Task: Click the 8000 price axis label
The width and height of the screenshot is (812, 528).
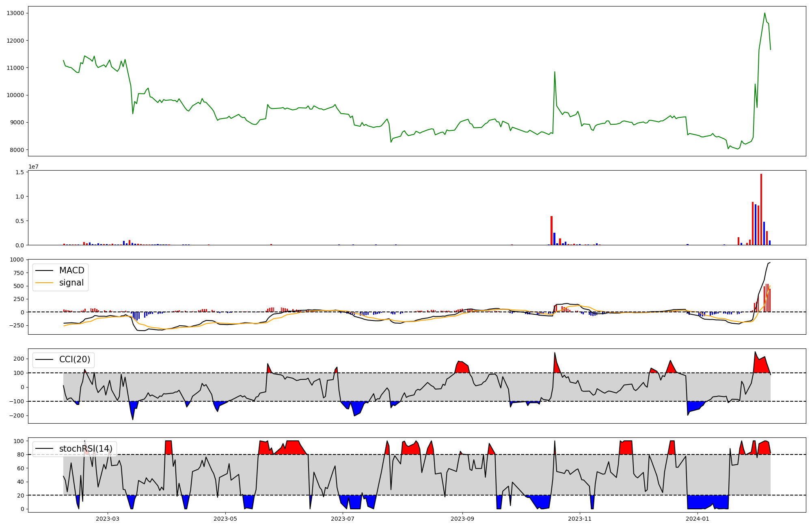Action: pyautogui.click(x=17, y=150)
